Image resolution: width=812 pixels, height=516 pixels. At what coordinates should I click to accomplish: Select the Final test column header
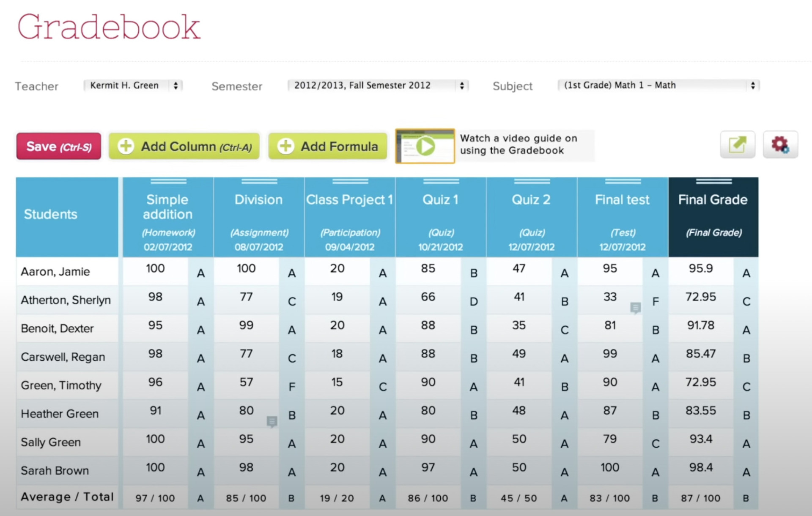622,200
